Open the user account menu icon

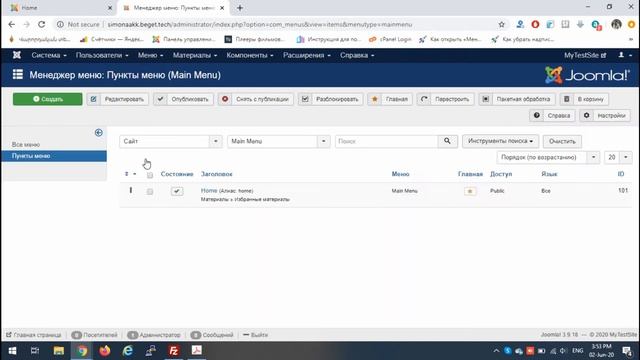(x=624, y=55)
